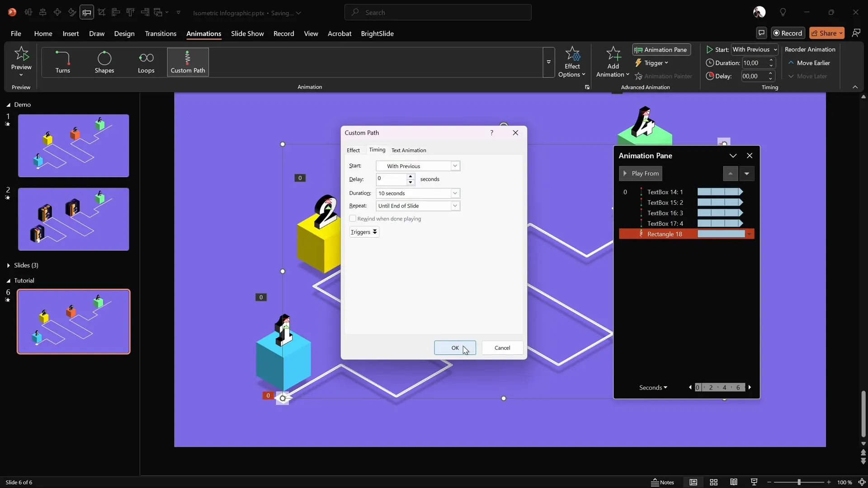This screenshot has height=488, width=868.
Task: Click the Search box in title bar
Action: (x=438, y=13)
